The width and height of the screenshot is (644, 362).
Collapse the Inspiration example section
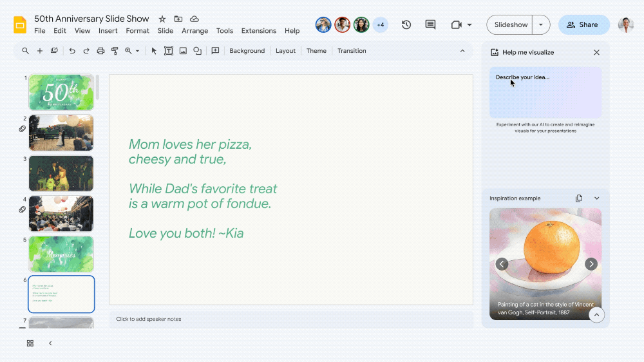(x=596, y=198)
